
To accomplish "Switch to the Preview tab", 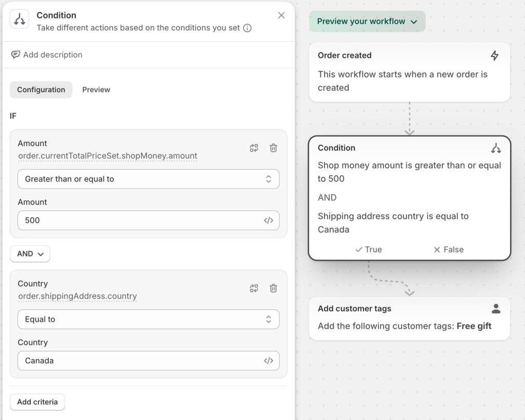I will [x=96, y=90].
